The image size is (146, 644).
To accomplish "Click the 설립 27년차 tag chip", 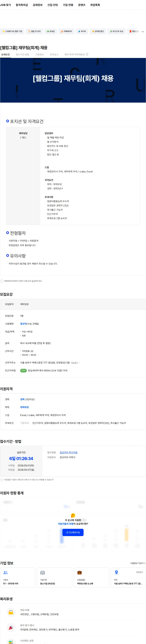I will [x=34, y=32].
